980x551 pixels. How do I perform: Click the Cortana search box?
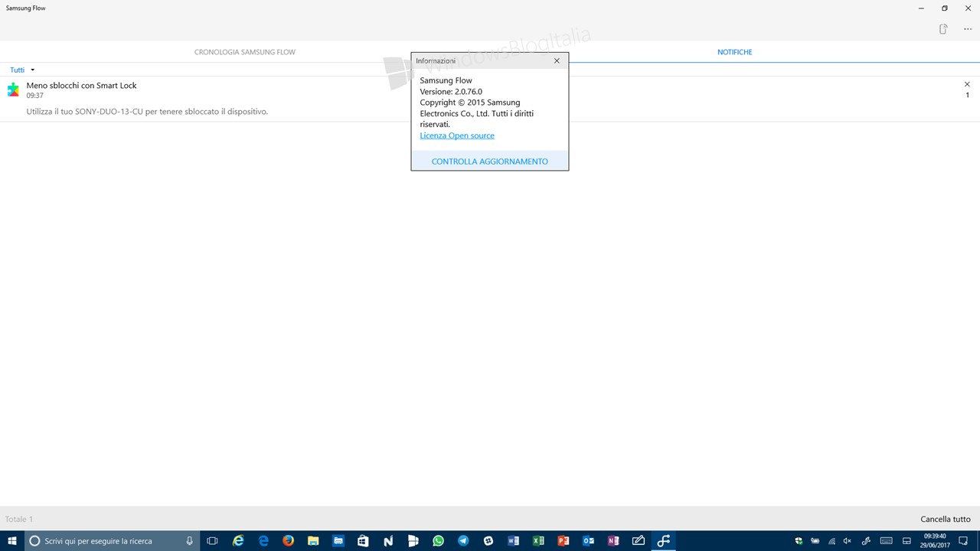(x=112, y=541)
